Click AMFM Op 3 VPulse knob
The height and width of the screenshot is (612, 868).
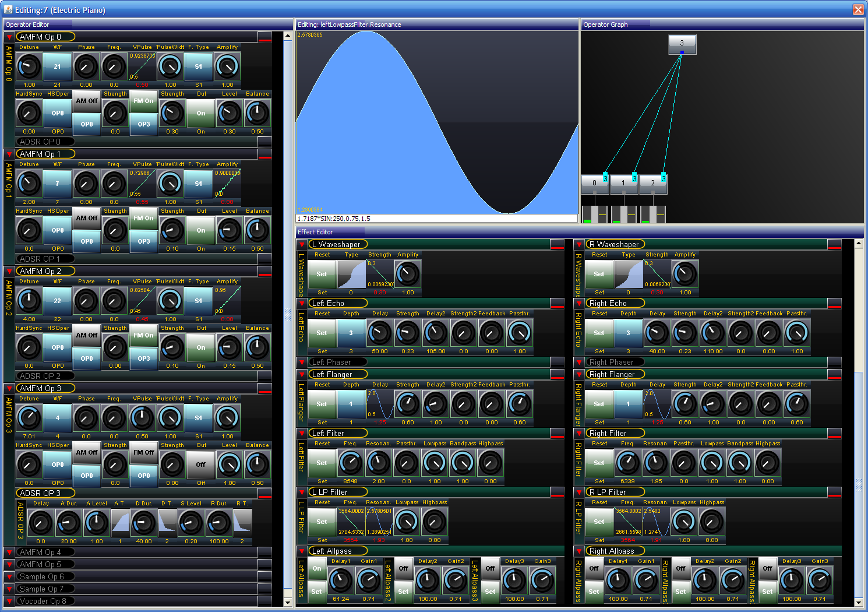[x=142, y=418]
